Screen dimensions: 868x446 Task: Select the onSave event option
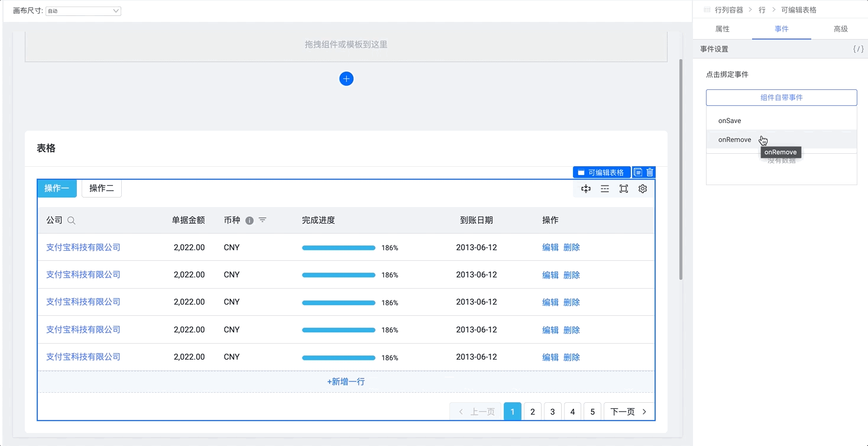pyautogui.click(x=782, y=121)
